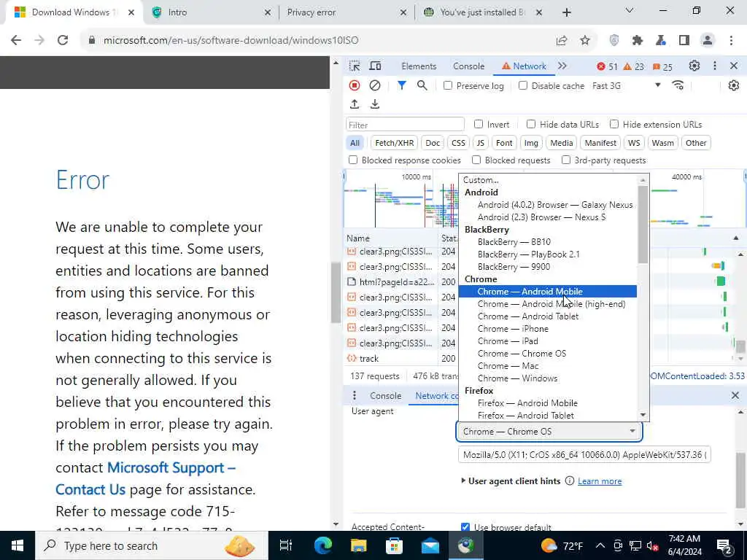Image resolution: width=747 pixels, height=560 pixels.
Task: Filter requests by Manifest type
Action: pyautogui.click(x=600, y=143)
